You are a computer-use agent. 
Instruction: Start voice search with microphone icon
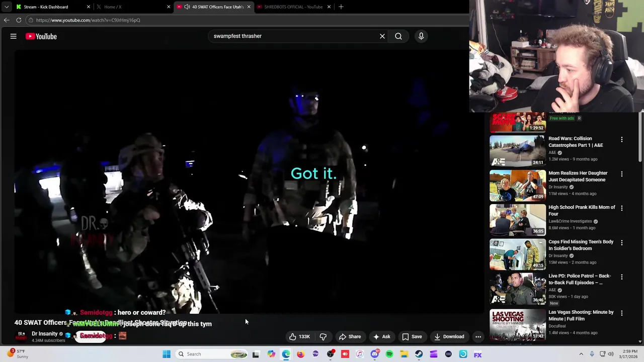coord(421,36)
